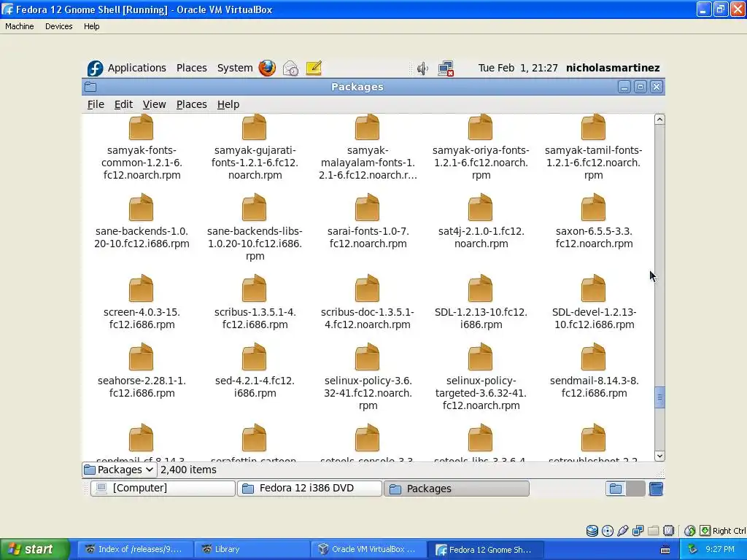Open the trash icon in bottom panel

(x=656, y=489)
